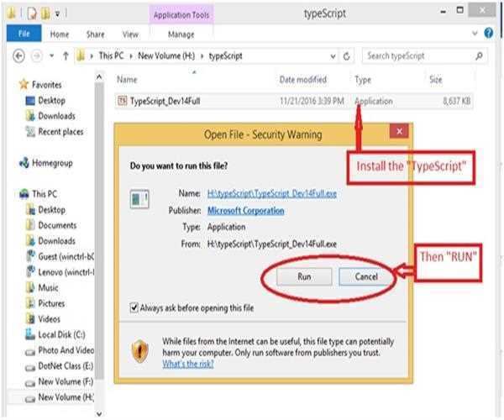Click the Microsoft Corporation publisher link

pyautogui.click(x=245, y=211)
